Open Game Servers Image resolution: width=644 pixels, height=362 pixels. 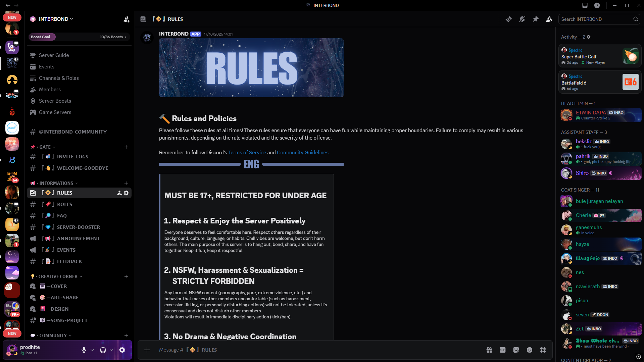click(79, 112)
